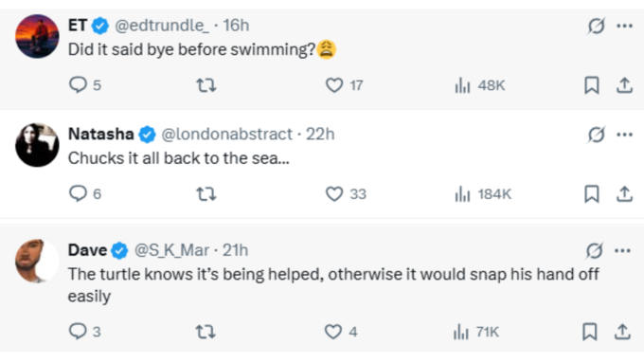Open more options on ET's tweet
This screenshot has width=644, height=363.
point(624,26)
